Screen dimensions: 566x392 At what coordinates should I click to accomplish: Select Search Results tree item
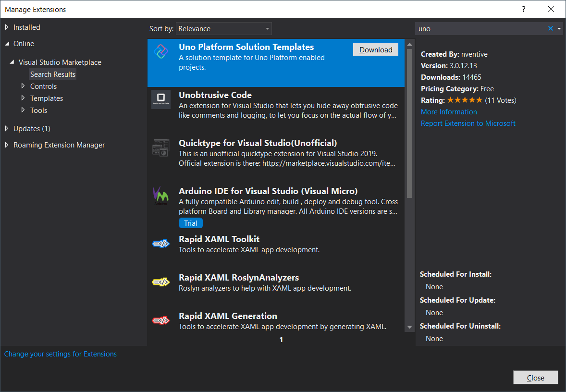tap(53, 74)
